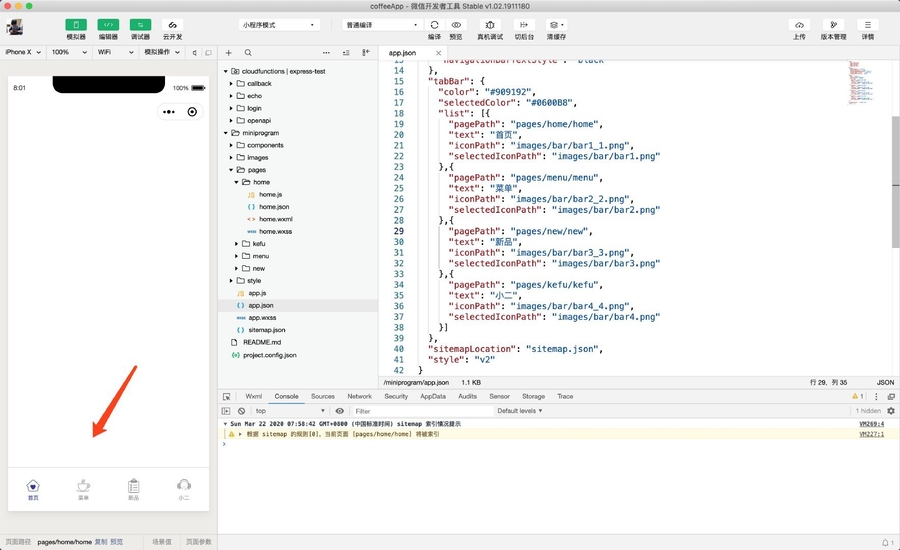Open the VM269:4 source link in the console
Screen dimensions: 900x550
coord(871,424)
